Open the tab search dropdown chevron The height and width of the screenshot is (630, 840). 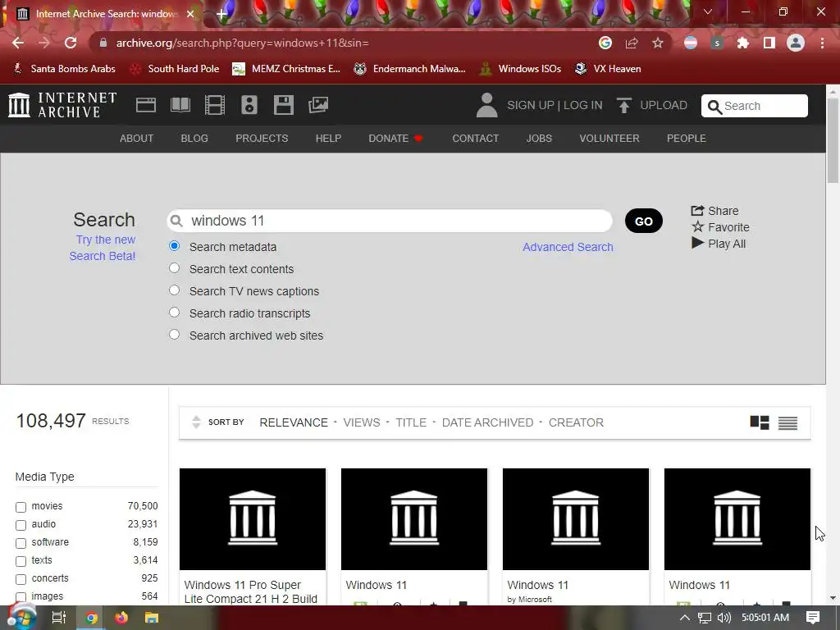pos(708,11)
